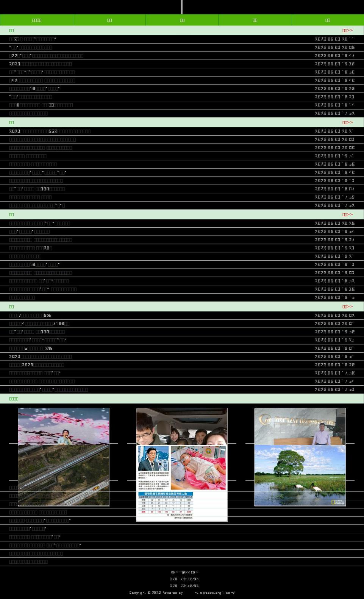Click the red more link in third section header
Image resolution: width=364 pixels, height=599 pixels.
coord(347,214)
